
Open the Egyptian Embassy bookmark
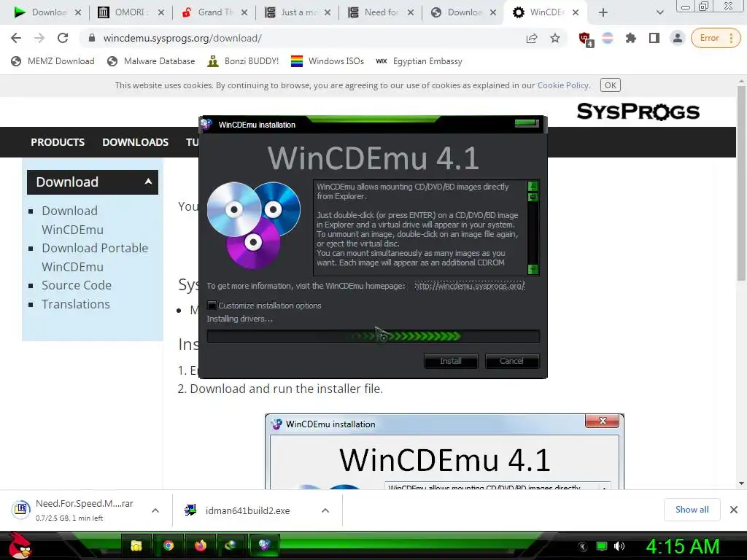pyautogui.click(x=419, y=61)
